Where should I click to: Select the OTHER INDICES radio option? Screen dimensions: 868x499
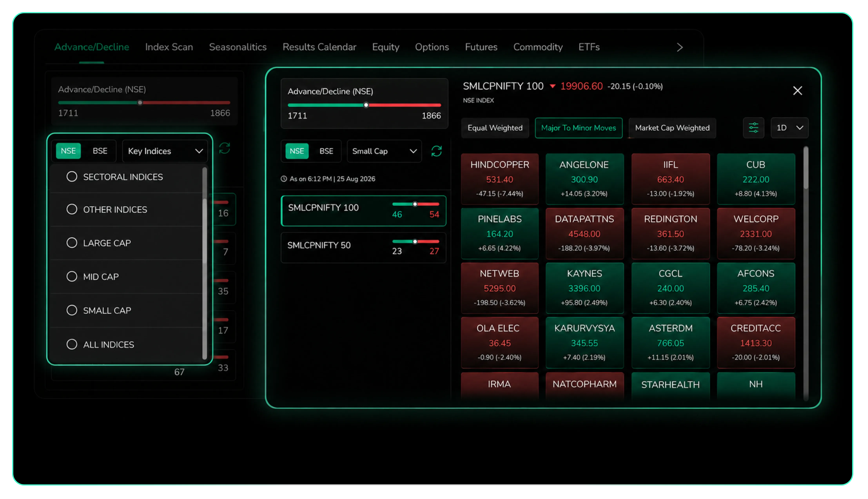(x=72, y=209)
